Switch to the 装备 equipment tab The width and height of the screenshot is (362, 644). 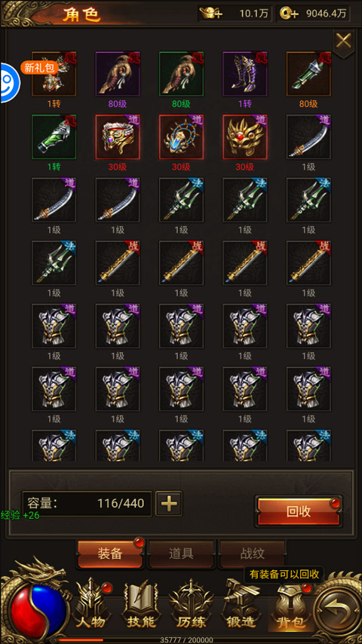point(111,554)
